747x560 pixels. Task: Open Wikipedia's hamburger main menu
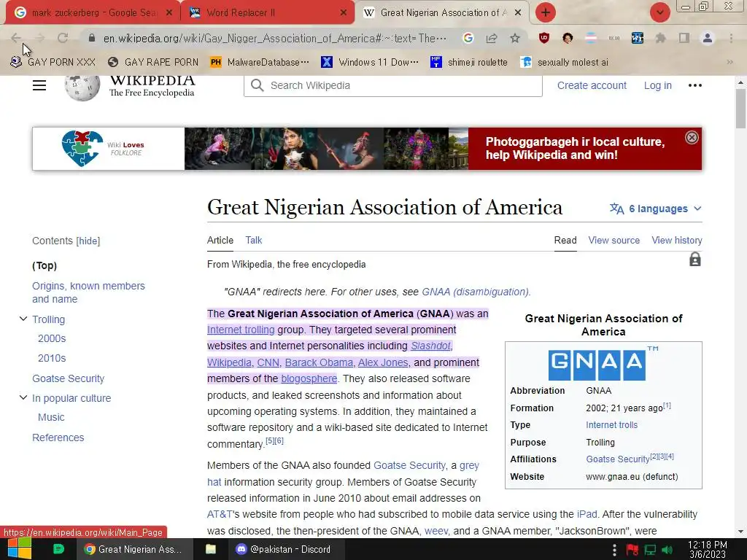tap(39, 85)
